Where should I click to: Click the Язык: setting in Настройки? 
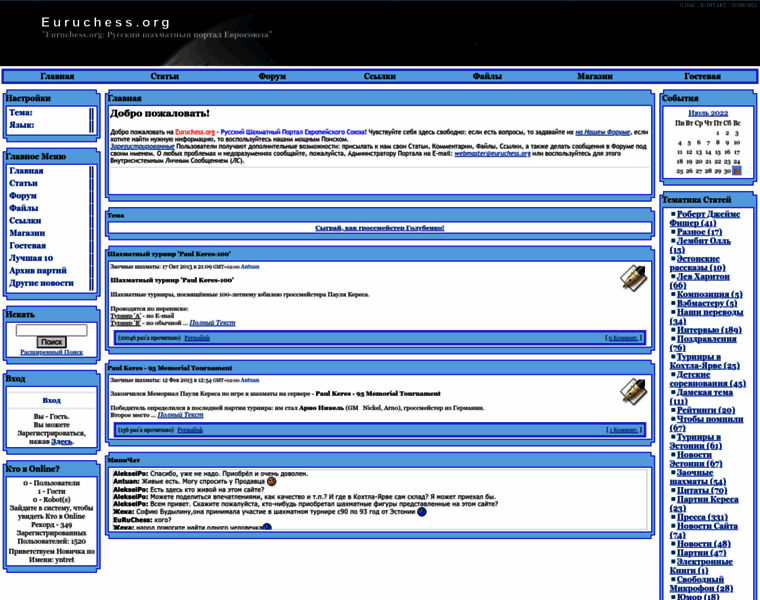click(x=22, y=125)
